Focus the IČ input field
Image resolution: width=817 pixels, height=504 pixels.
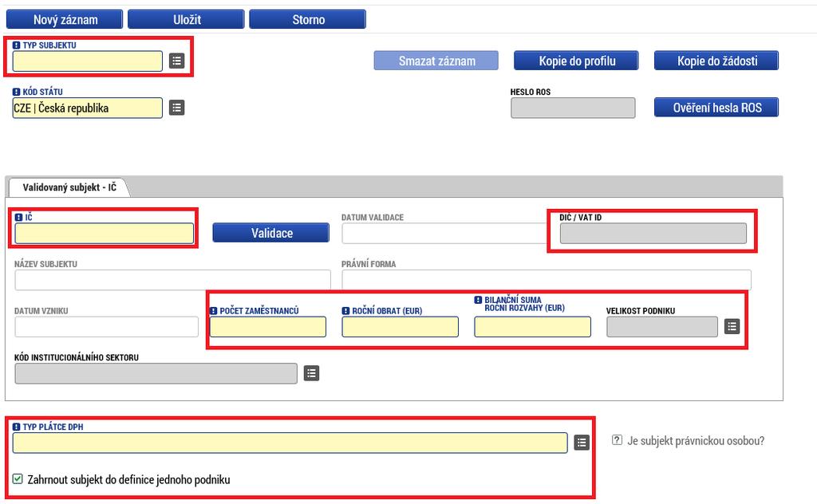105,233
